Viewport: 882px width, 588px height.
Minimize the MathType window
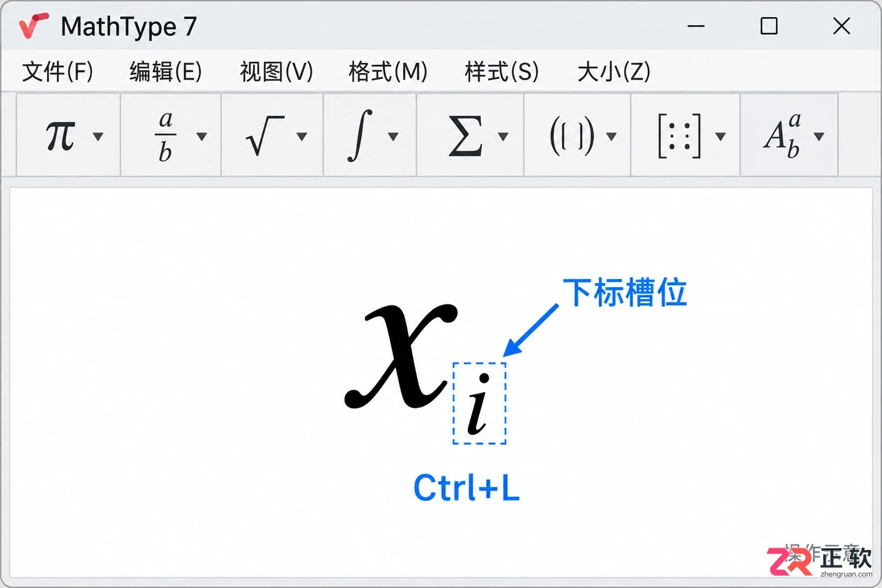(x=696, y=26)
